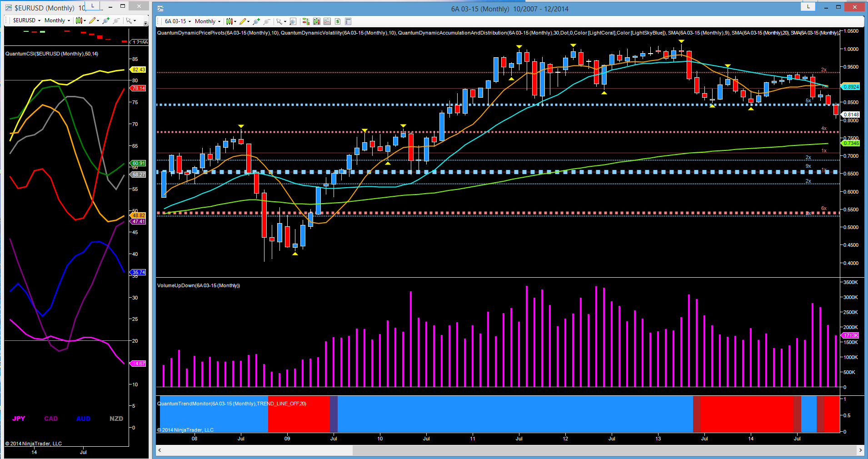
Task: Click the scroll left arrow under the 6A chart
Action: (x=160, y=450)
